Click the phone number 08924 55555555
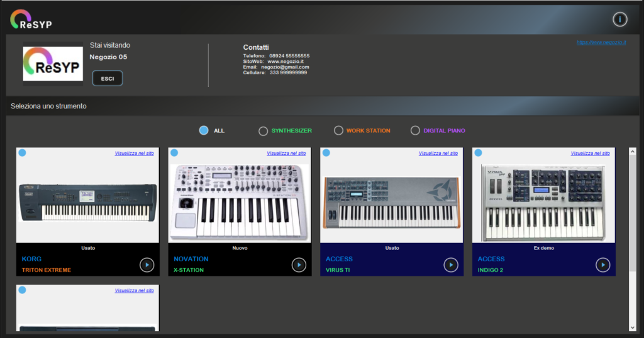644x338 pixels. point(289,56)
